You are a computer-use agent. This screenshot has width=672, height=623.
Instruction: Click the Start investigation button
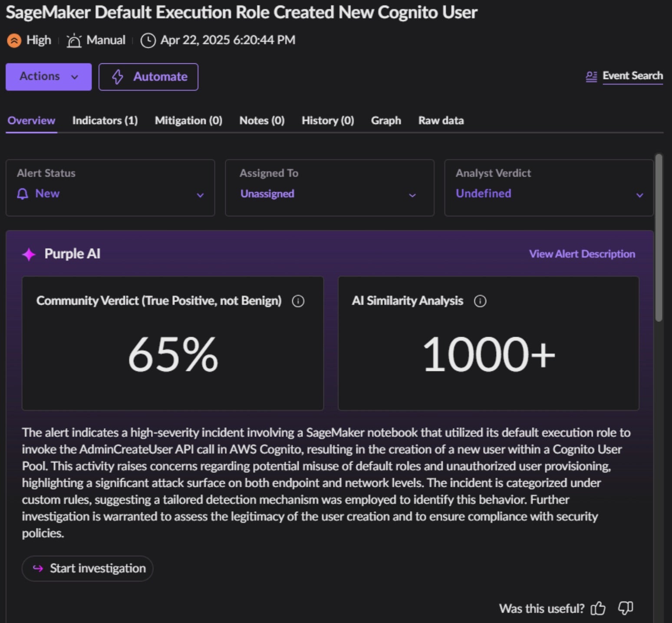[88, 568]
